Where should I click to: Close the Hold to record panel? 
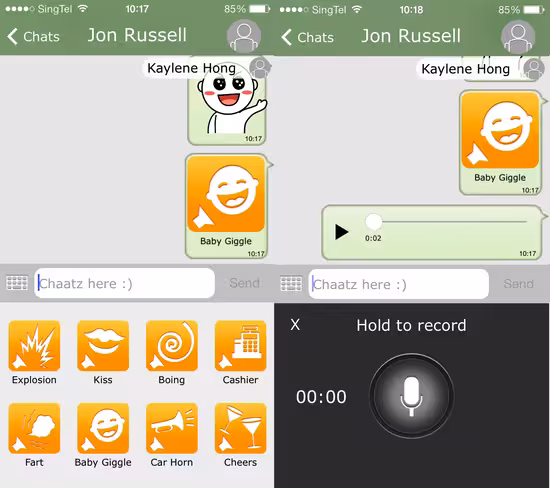tap(295, 325)
